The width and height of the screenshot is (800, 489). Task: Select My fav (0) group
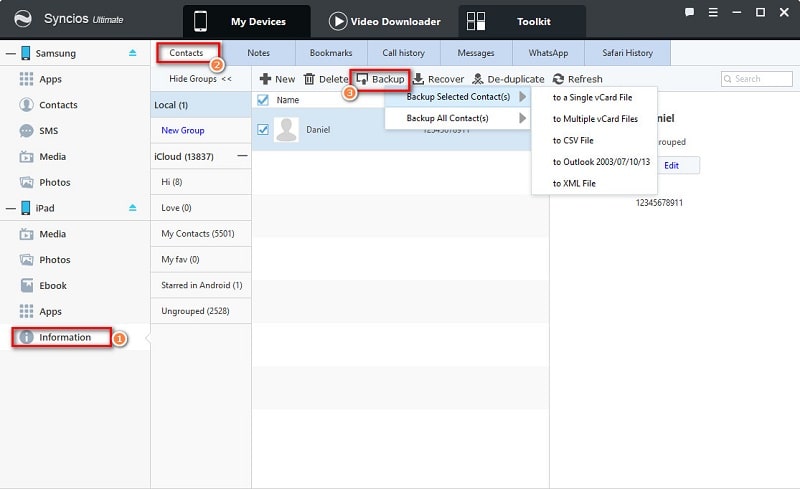(201, 259)
